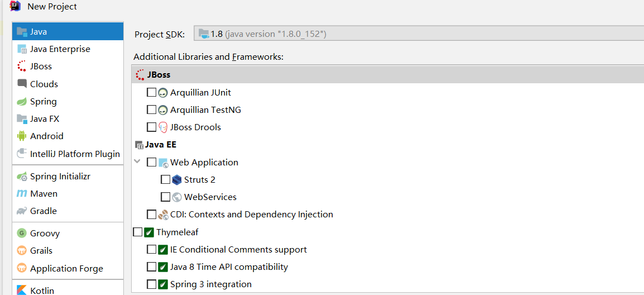
Task: Select Application Forge in the list
Action: point(68,268)
